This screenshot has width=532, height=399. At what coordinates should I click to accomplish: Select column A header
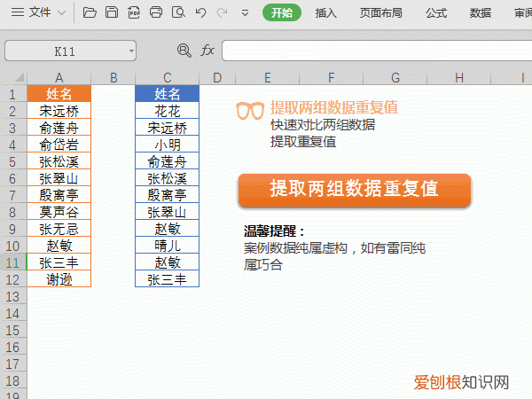(59, 78)
